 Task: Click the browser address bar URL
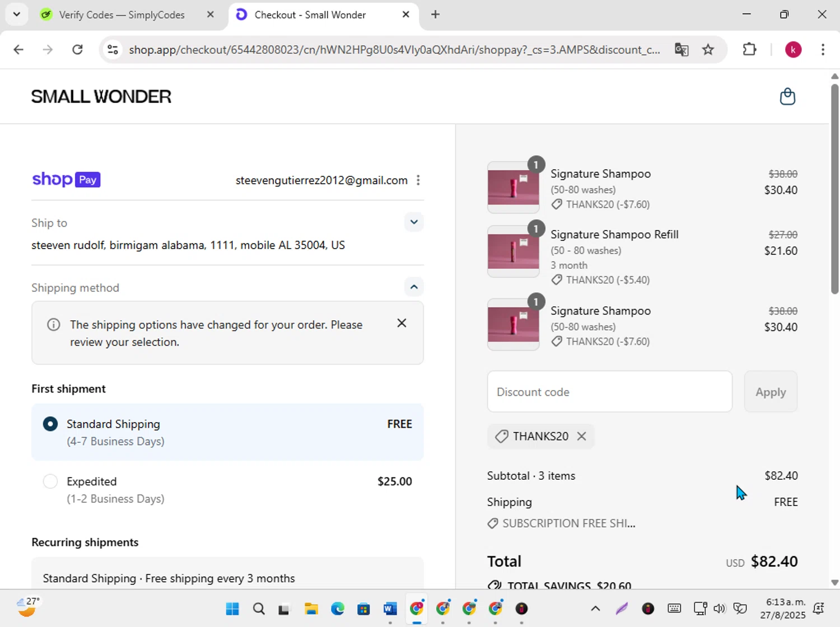(x=394, y=49)
